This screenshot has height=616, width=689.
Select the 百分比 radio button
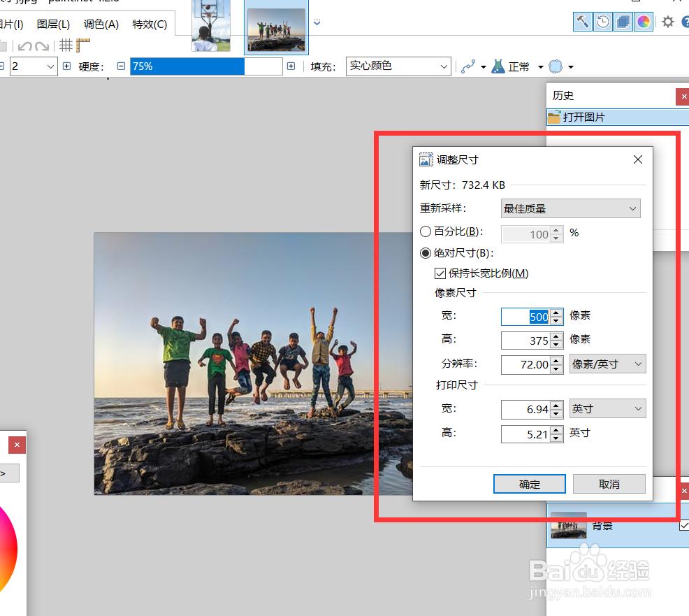click(x=425, y=231)
